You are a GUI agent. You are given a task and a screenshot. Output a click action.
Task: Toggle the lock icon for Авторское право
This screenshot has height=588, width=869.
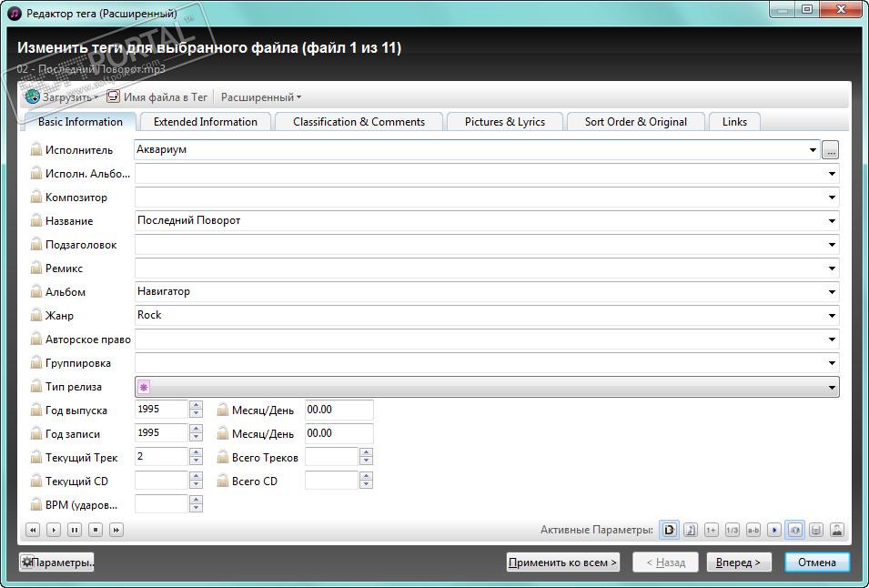point(36,340)
